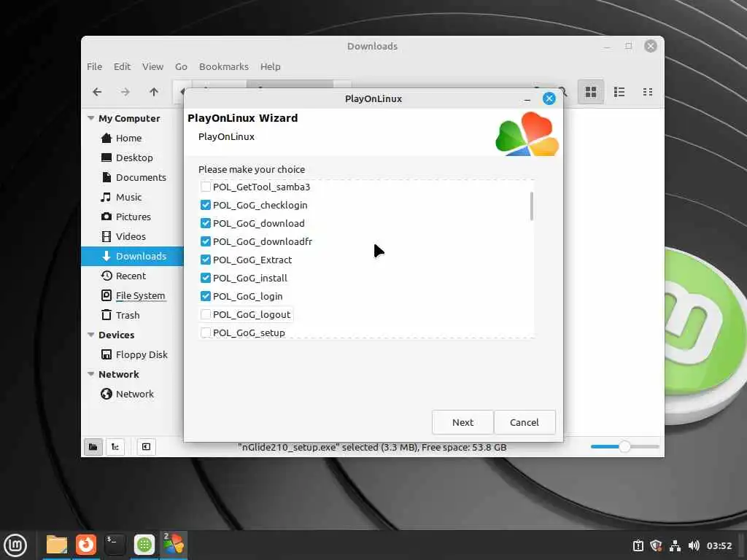Click the 03:52 clock in the panel

(719, 545)
